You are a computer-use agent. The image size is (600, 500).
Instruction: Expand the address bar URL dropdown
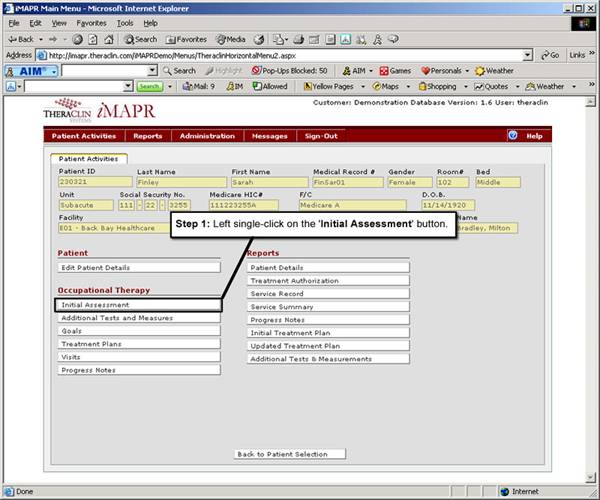tap(528, 55)
